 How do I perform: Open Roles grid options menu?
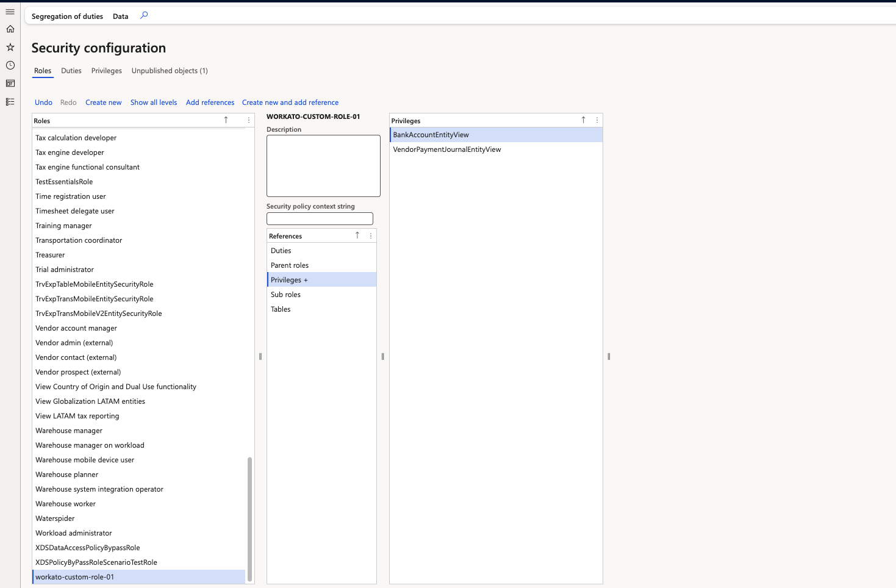click(x=249, y=120)
